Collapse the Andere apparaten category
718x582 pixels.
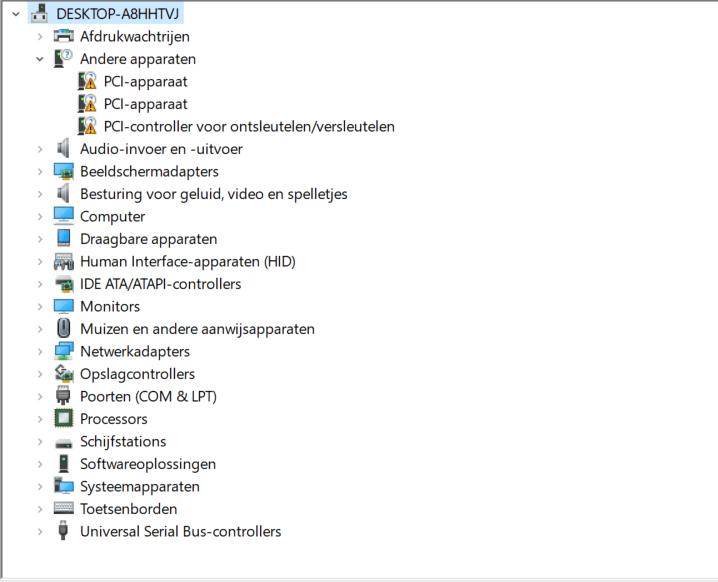point(40,59)
